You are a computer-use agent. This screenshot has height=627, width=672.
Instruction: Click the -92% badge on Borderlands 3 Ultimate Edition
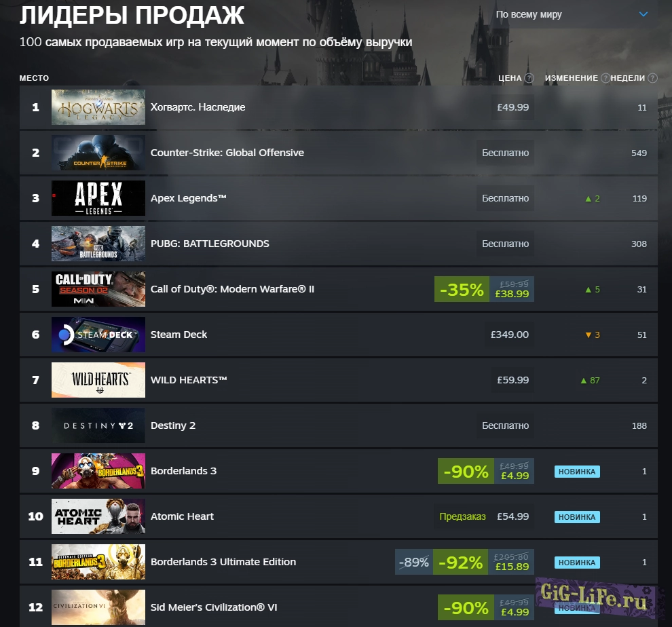(x=460, y=562)
